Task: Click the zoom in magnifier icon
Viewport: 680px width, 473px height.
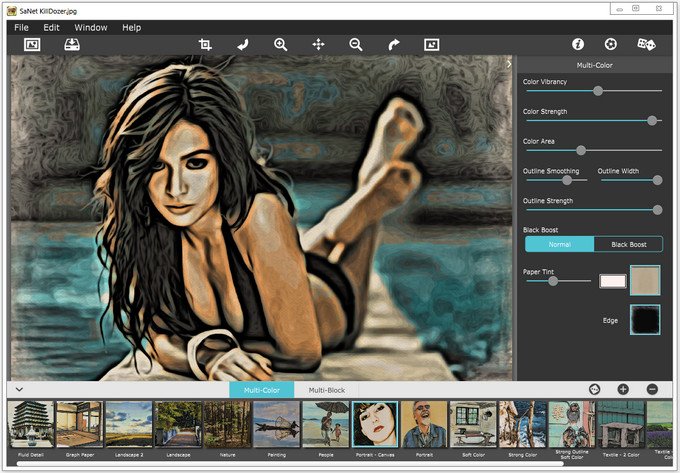Action: point(281,44)
